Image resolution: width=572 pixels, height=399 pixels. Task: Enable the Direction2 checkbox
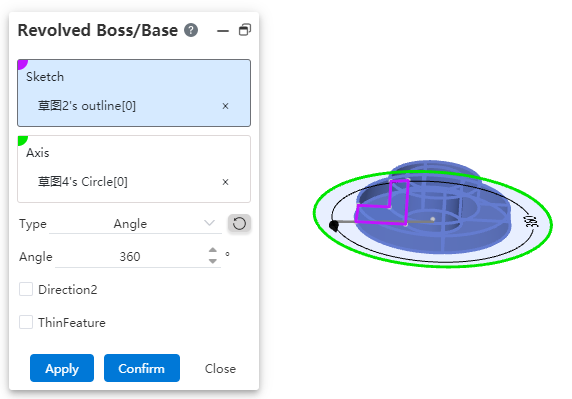pyautogui.click(x=26, y=290)
